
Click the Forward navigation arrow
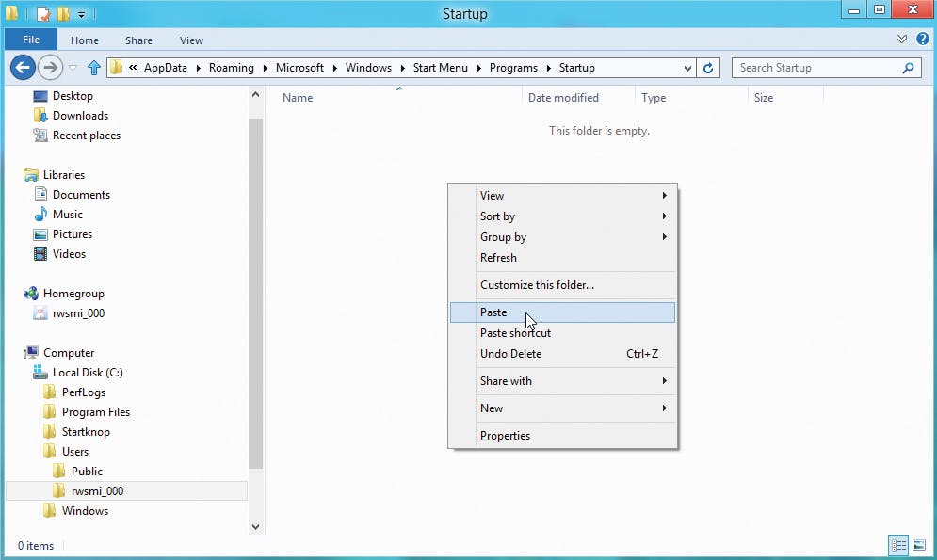click(50, 68)
